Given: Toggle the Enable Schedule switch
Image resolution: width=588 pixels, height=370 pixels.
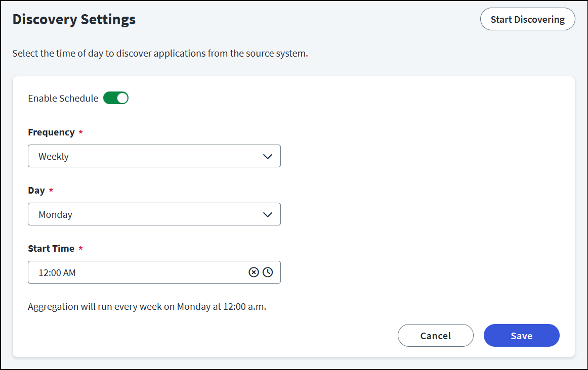Looking at the screenshot, I should (116, 98).
